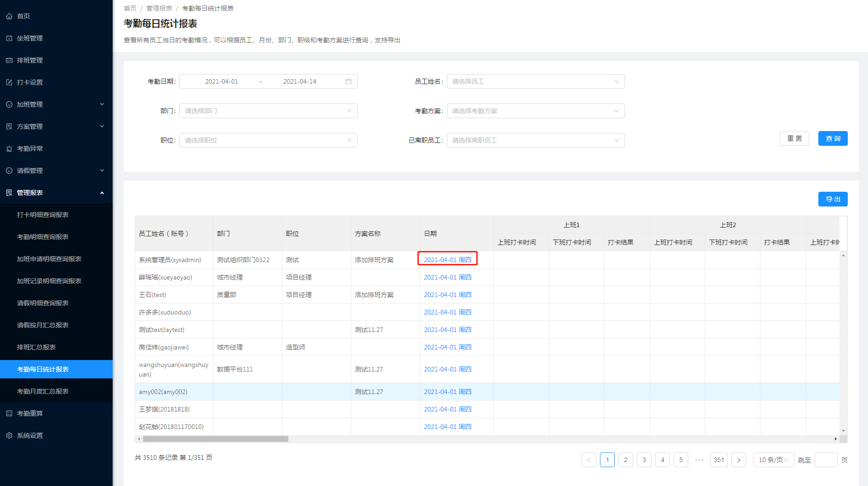
Task: Open the 10 条/页 page size dropdown
Action: click(x=774, y=460)
